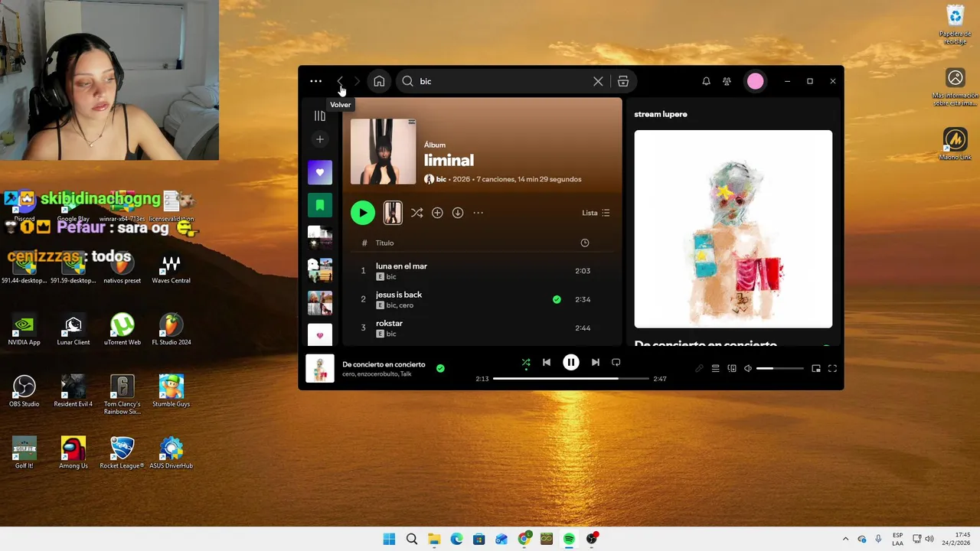Toggle repeat mode
This screenshot has width=980, height=551.
click(x=616, y=362)
